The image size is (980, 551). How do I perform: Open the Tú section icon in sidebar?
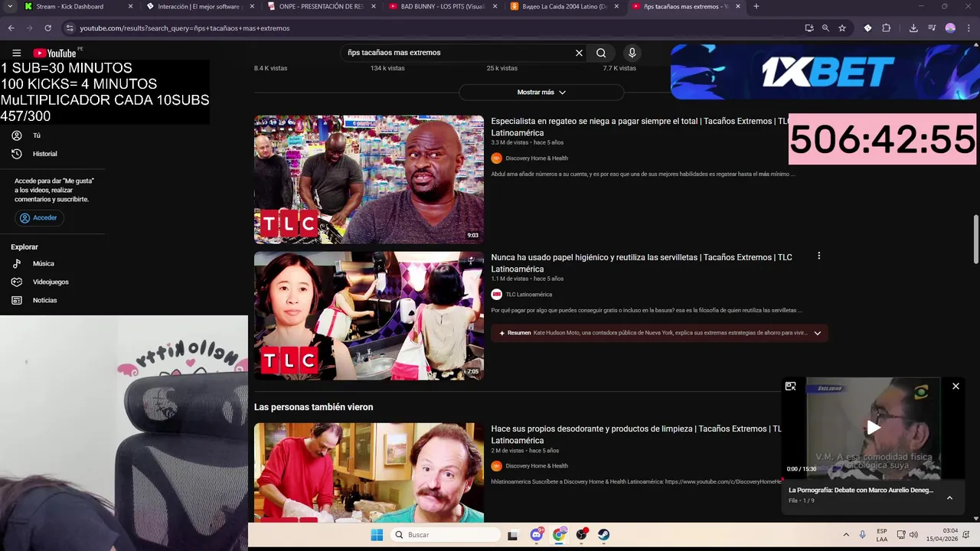[x=16, y=135]
